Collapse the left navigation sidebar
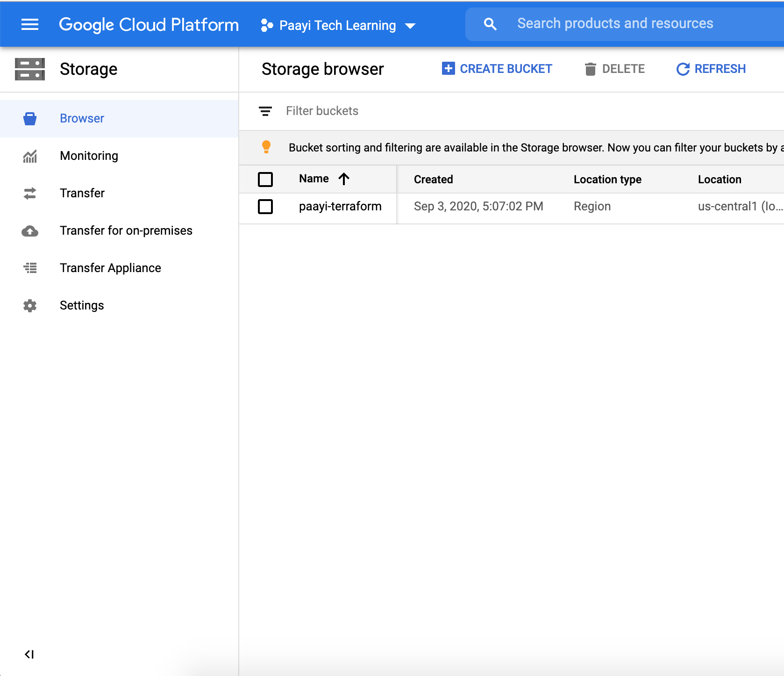The image size is (784, 676). point(29,654)
